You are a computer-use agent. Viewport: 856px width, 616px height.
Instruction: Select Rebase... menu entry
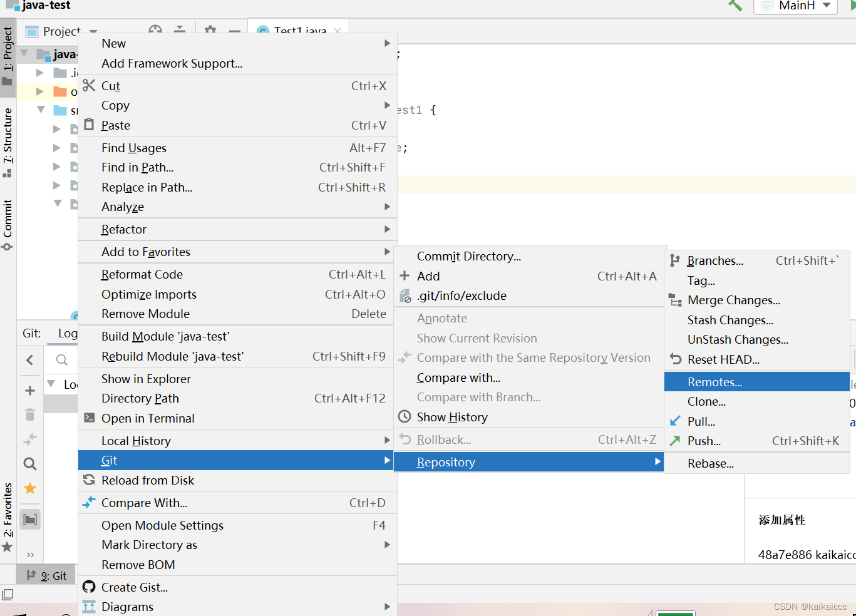click(x=756, y=463)
